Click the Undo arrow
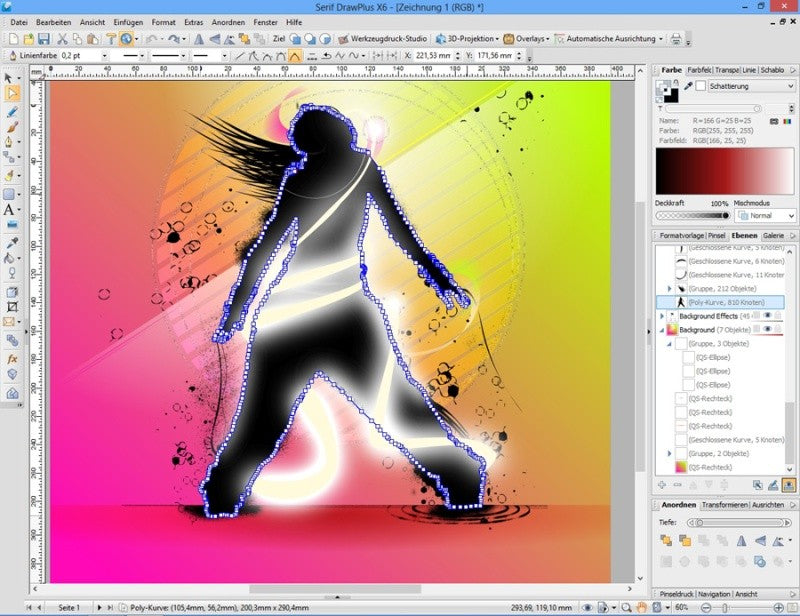The image size is (800, 616). point(151,39)
